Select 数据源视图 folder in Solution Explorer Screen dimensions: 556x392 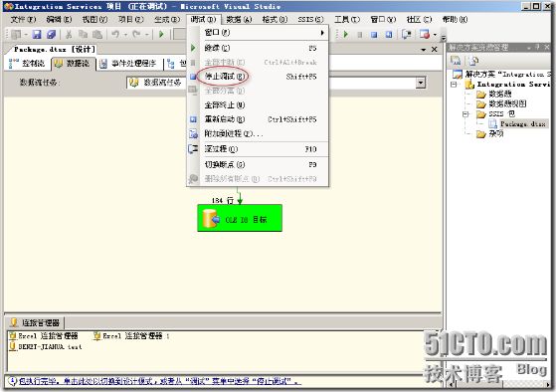point(501,103)
